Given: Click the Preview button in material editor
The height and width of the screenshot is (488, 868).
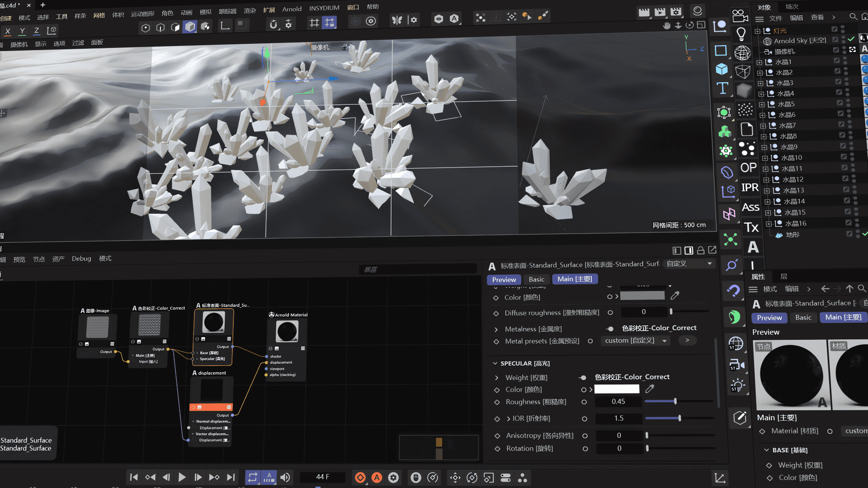Looking at the screenshot, I should pyautogui.click(x=504, y=280).
